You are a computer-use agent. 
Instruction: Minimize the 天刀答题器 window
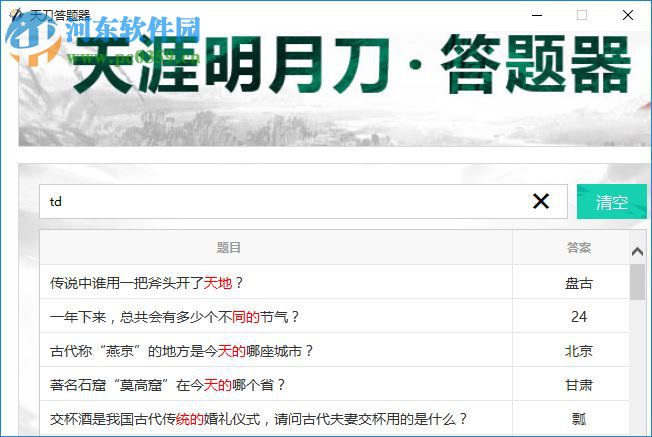(537, 15)
